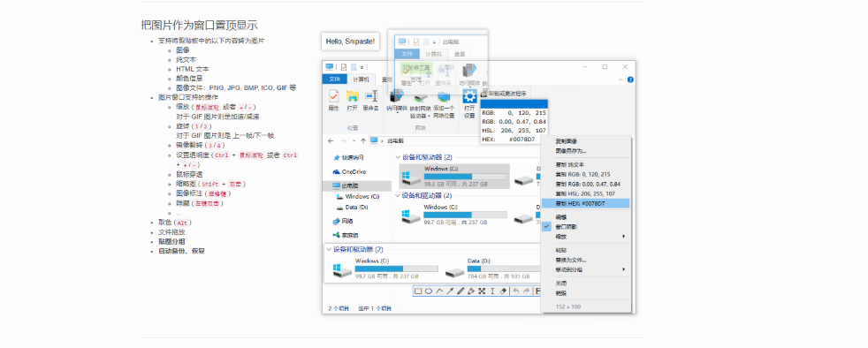The image size is (868, 348).
Task: Expand the 缩放 submenu
Action: tap(586, 236)
